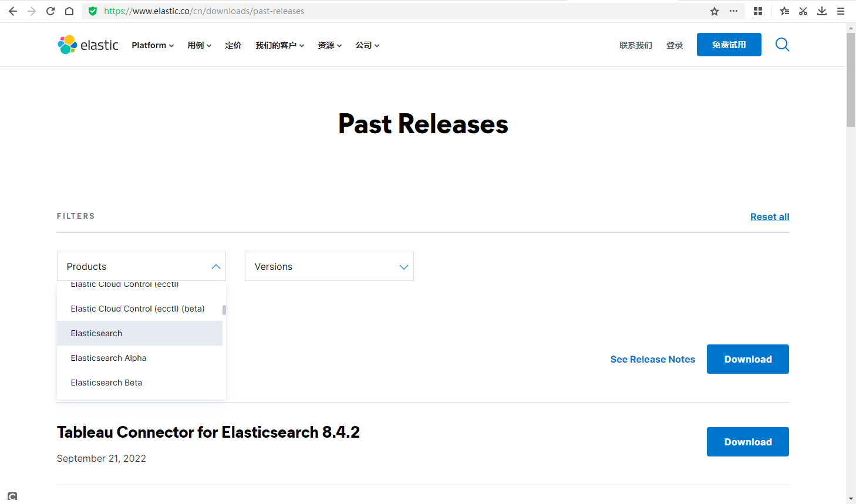Go to the 定价 menu item
Screen dimensions: 856x504
point(233,45)
